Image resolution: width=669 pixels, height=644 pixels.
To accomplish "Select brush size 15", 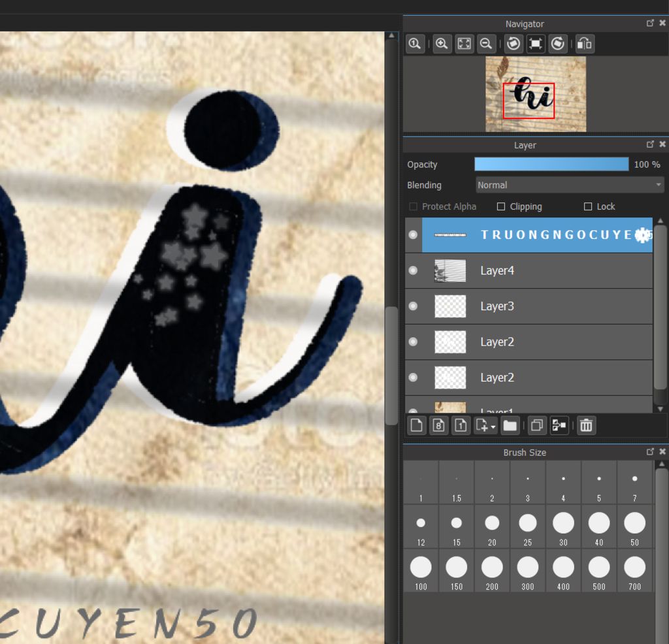I will point(457,527).
